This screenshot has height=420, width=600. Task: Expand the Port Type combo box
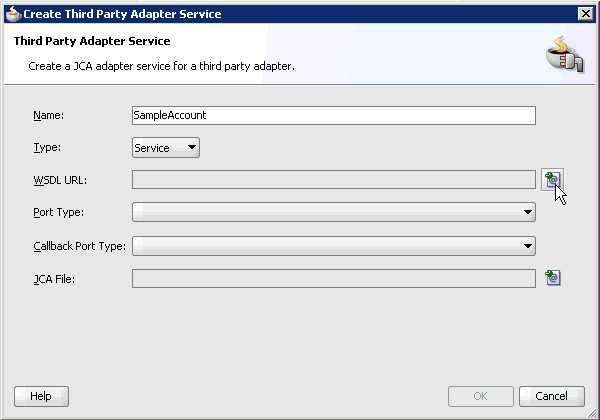tap(334, 212)
